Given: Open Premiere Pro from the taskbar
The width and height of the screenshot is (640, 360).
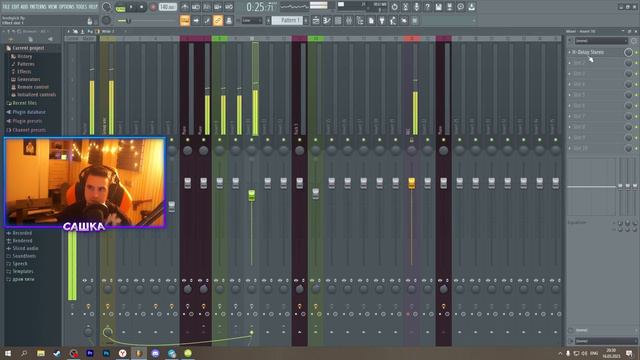Looking at the screenshot, I should pyautogui.click(x=90, y=353).
